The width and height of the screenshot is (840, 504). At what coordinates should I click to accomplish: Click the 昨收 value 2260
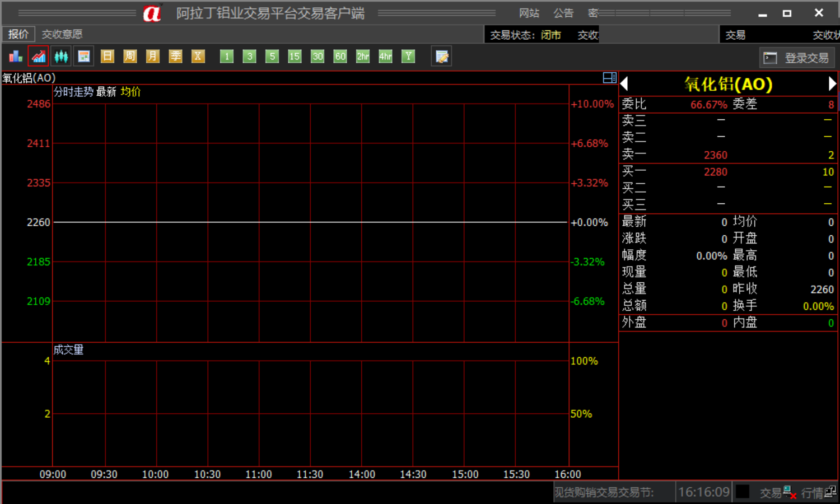pyautogui.click(x=822, y=290)
